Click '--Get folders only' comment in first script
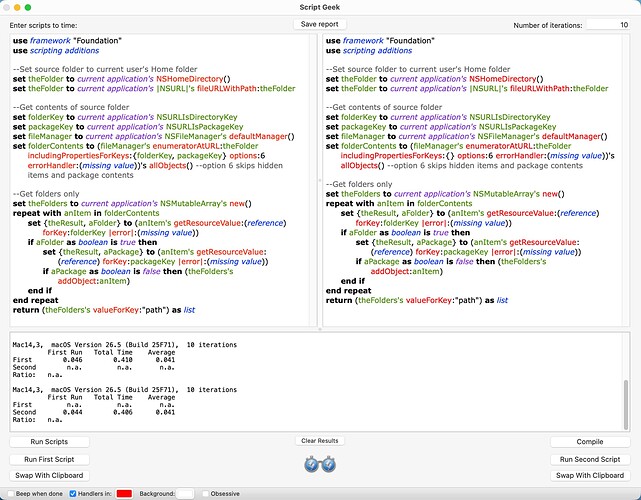The image size is (641, 500). (x=46, y=194)
